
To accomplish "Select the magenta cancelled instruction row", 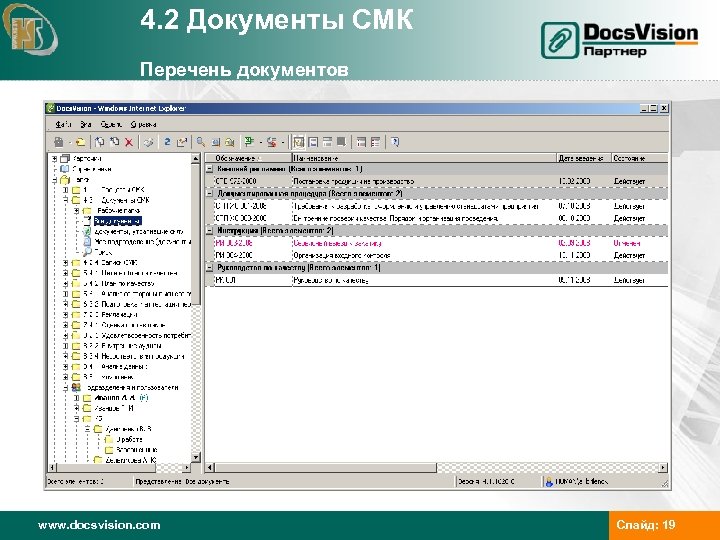I will coord(436,243).
